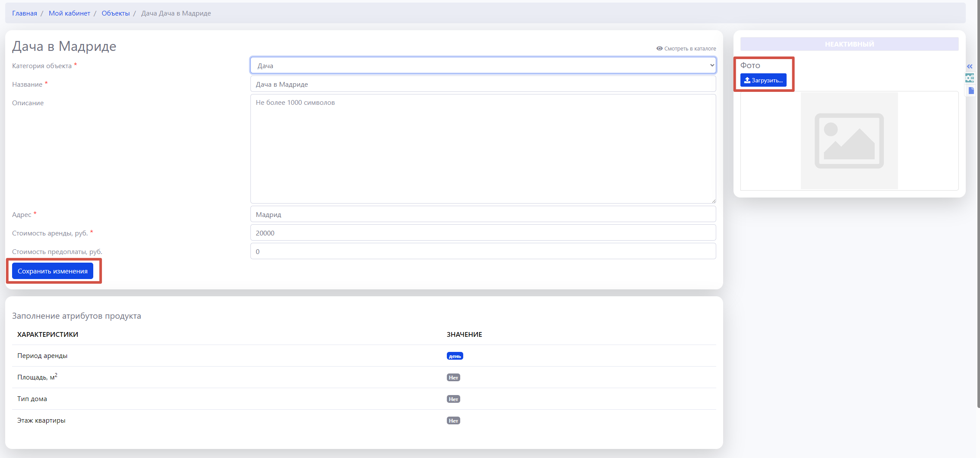The height and width of the screenshot is (458, 980).
Task: Click the 'НЕАКТИВНЫЙ' status banner
Action: [x=849, y=44]
